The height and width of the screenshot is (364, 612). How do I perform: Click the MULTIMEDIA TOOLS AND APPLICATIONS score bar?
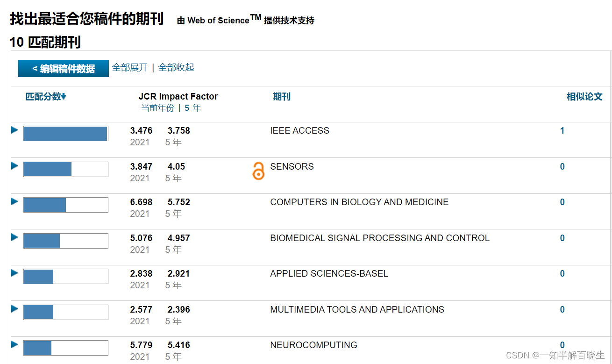[66, 312]
